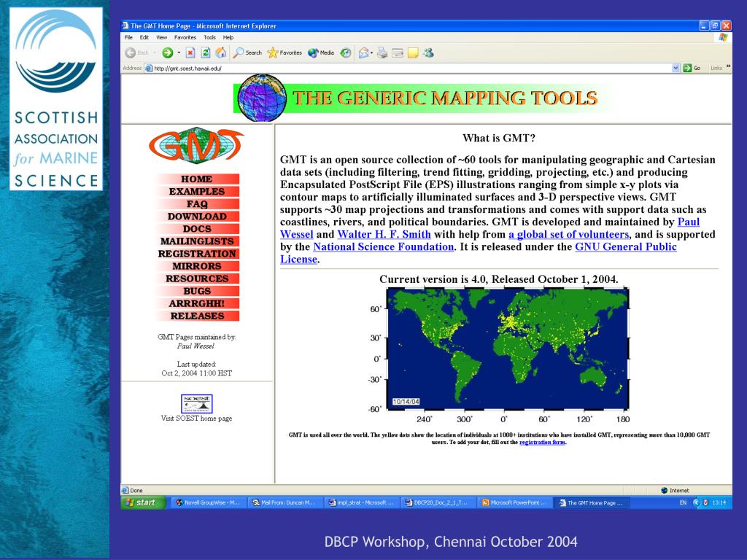This screenshot has height=560, width=747.
Task: Open the Search pane in the toolbar
Action: 247,52
